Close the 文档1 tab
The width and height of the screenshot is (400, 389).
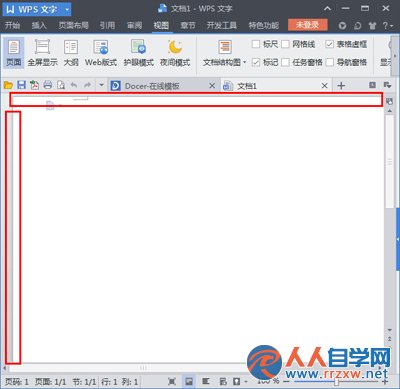click(x=325, y=86)
